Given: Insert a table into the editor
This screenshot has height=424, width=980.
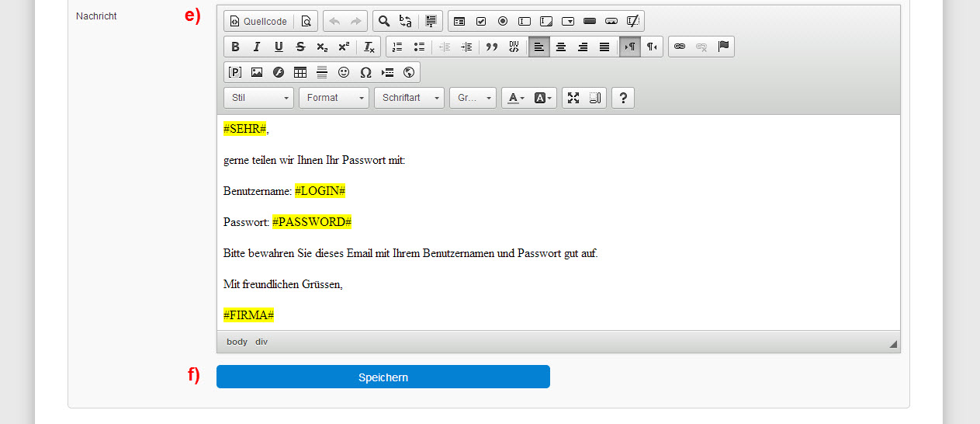Looking at the screenshot, I should click(300, 72).
